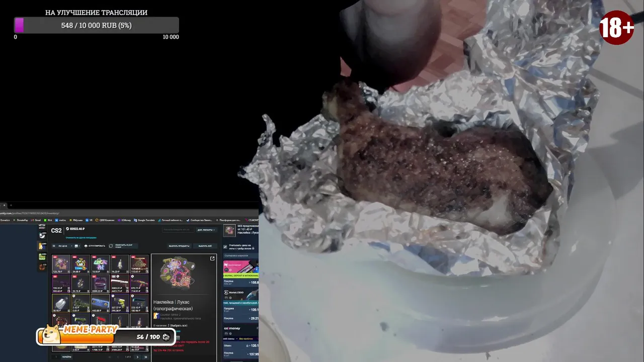Jump to last inventory page arrow

tap(146, 357)
